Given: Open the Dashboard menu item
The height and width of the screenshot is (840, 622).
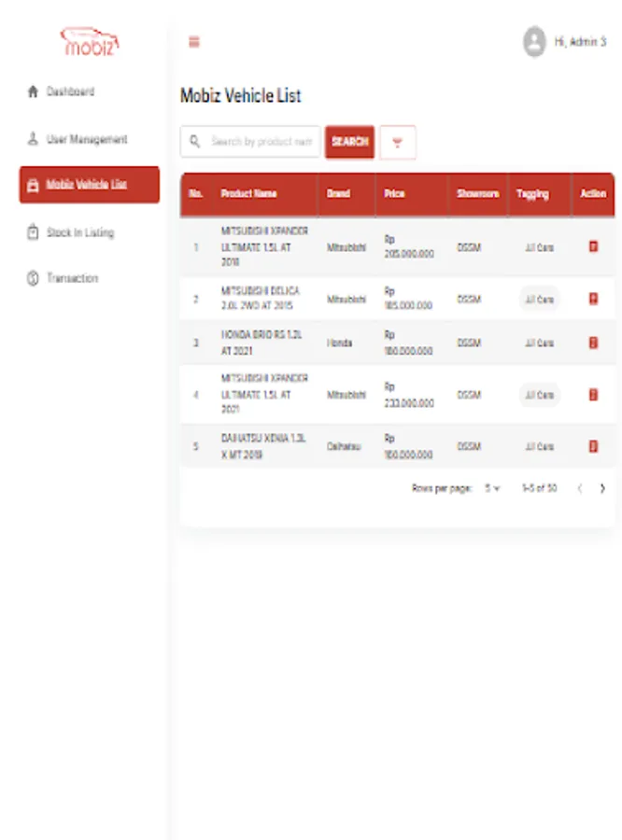Looking at the screenshot, I should pos(89,91).
